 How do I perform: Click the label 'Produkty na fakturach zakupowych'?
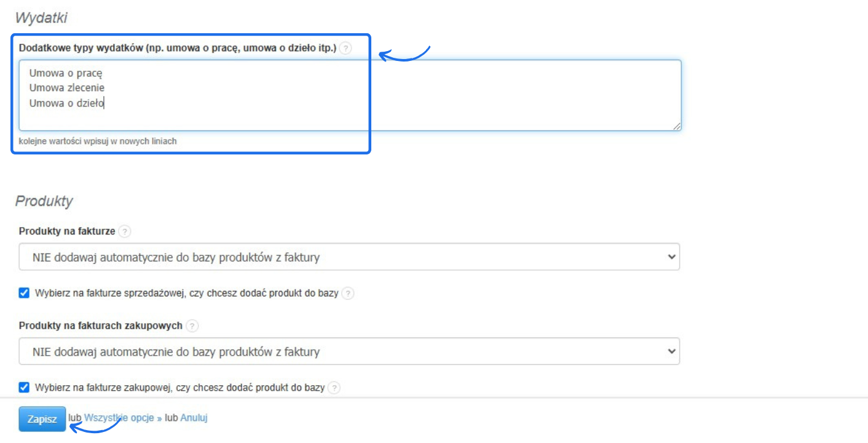click(101, 325)
